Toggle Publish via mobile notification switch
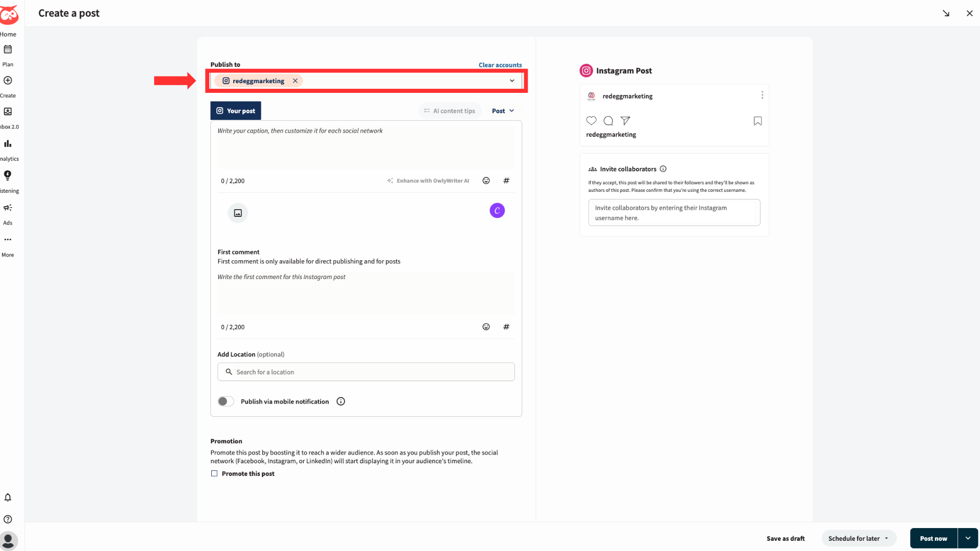980x551 pixels. click(226, 402)
